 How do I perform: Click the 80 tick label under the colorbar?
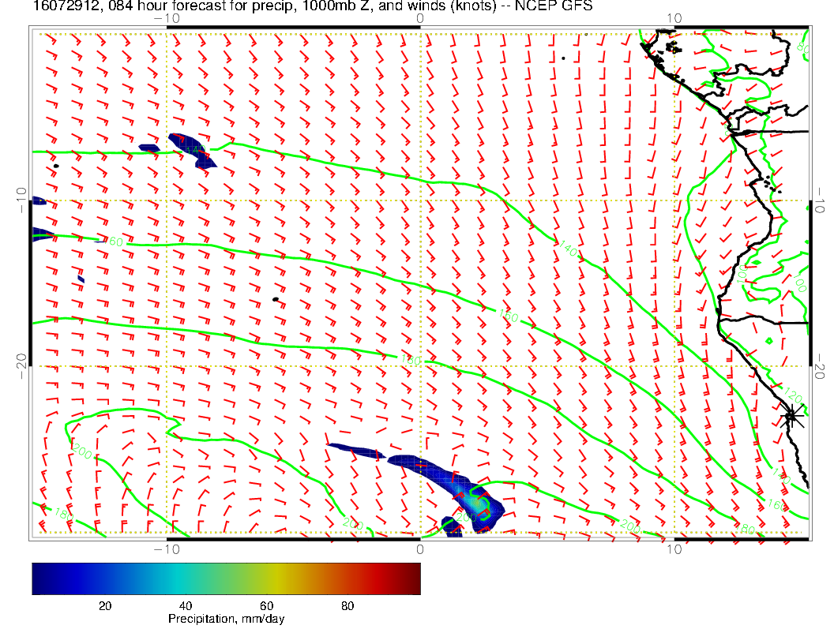[347, 605]
